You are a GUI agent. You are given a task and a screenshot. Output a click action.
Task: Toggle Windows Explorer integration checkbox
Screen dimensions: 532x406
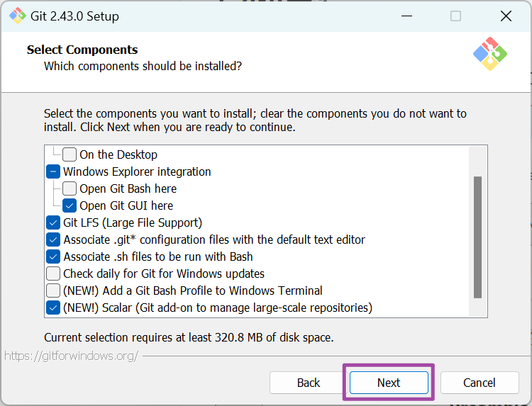53,171
